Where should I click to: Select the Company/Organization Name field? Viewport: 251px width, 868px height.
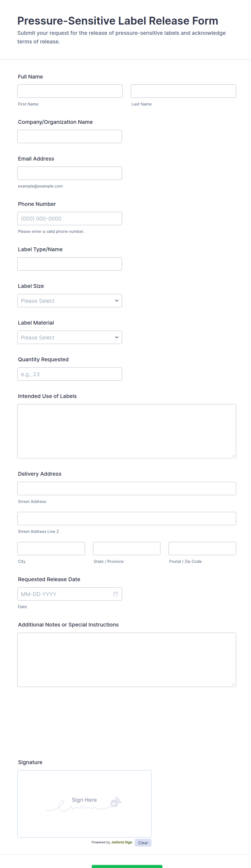(x=69, y=137)
